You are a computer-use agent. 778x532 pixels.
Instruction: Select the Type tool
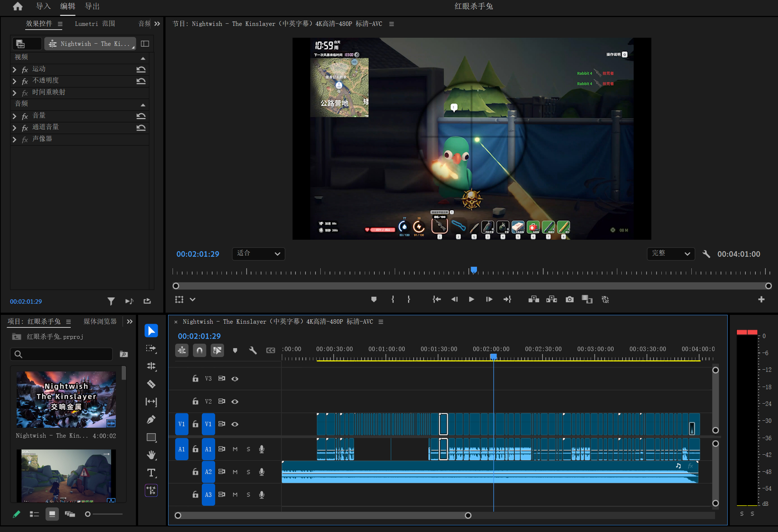(x=151, y=473)
